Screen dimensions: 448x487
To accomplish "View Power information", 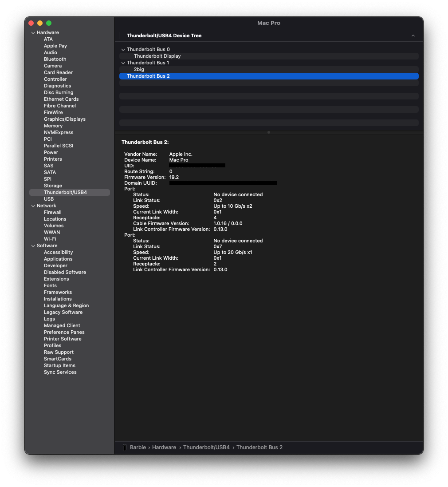I will click(x=51, y=153).
